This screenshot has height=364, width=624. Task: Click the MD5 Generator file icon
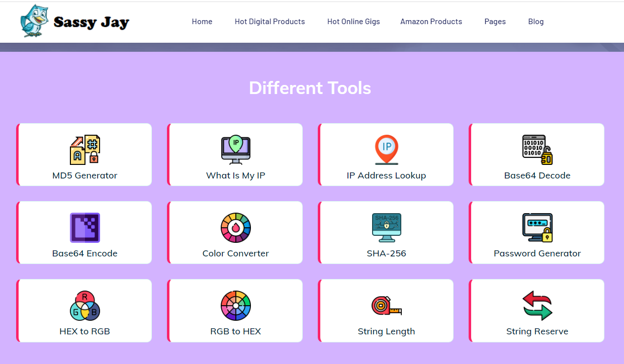click(x=84, y=149)
